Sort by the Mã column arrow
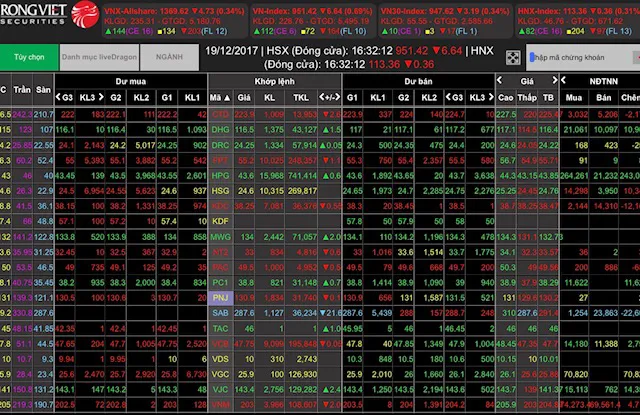640x415 pixels. click(225, 97)
